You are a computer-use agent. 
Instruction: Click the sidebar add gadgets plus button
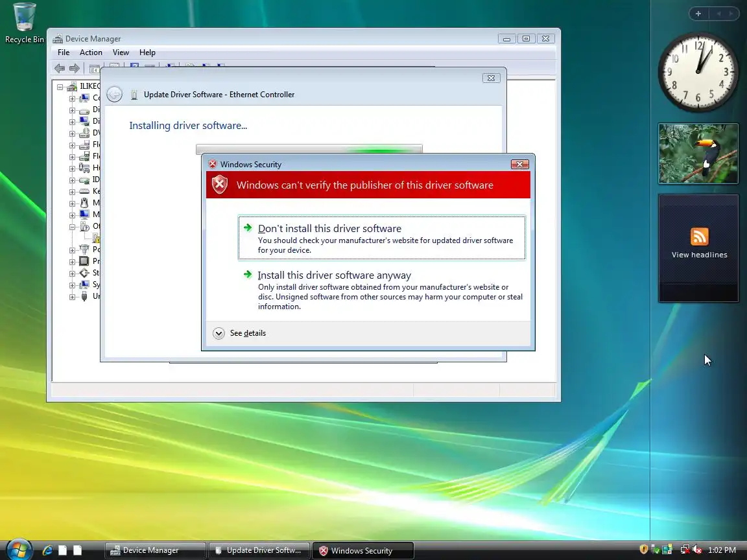(x=698, y=14)
